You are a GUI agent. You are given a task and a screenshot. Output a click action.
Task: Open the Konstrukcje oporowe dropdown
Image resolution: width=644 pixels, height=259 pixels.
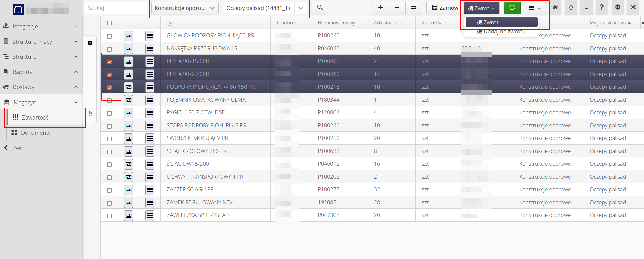(x=184, y=8)
